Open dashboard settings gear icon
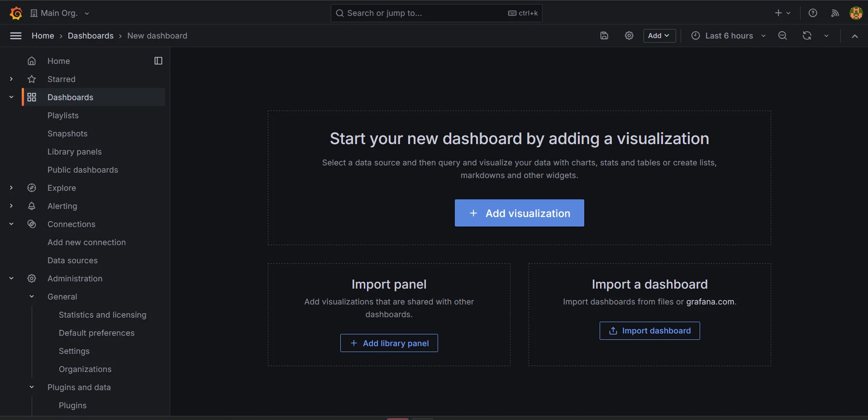 click(x=629, y=36)
